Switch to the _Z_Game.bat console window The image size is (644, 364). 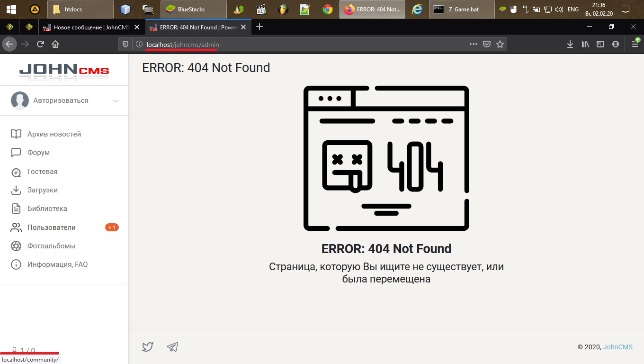(462, 9)
